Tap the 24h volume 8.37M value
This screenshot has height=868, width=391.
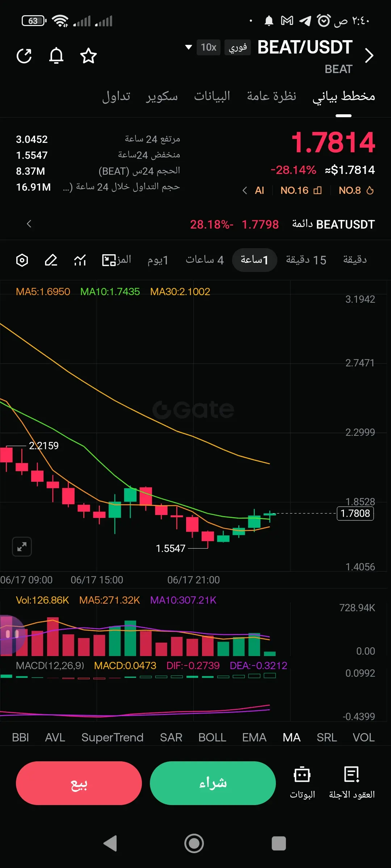30,171
